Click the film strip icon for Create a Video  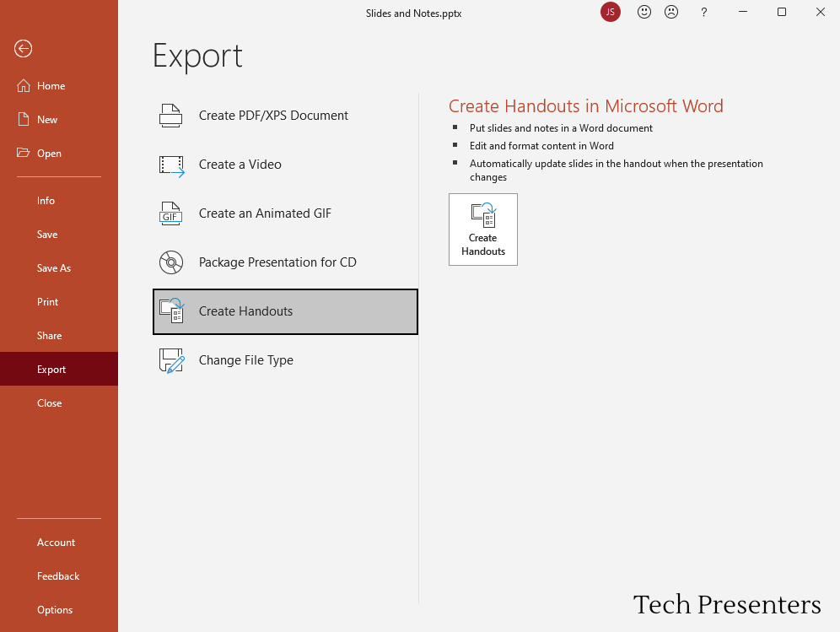pyautogui.click(x=171, y=165)
